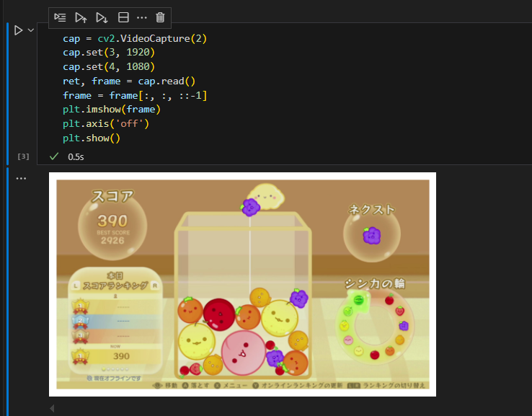Click the NOW score 390 ranking row
532x416 pixels.
coord(116,356)
